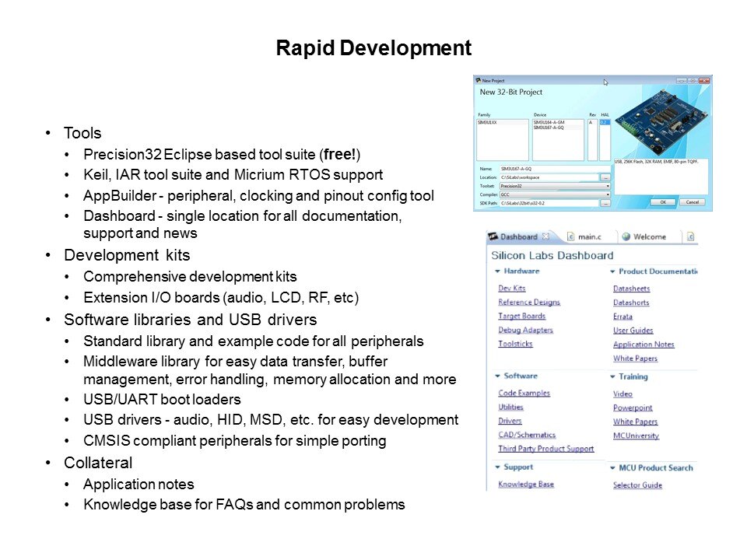Browse for Location with the ellipsis button
The image size is (747, 560).
coord(605,177)
